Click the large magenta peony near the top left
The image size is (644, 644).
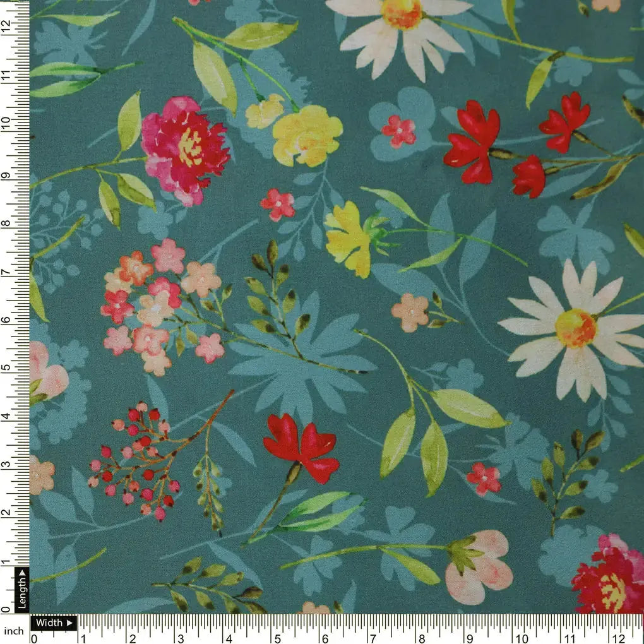[x=184, y=150]
